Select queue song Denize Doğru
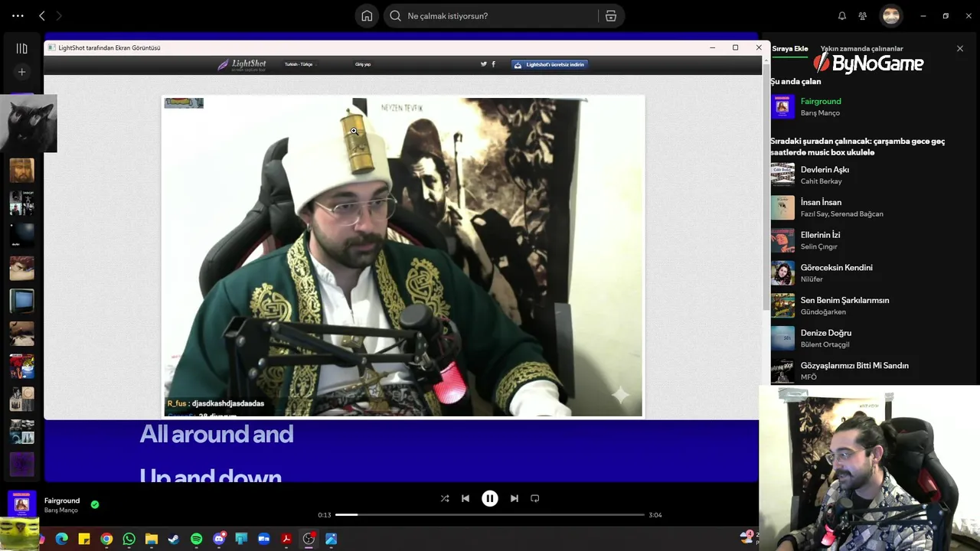 825,333
